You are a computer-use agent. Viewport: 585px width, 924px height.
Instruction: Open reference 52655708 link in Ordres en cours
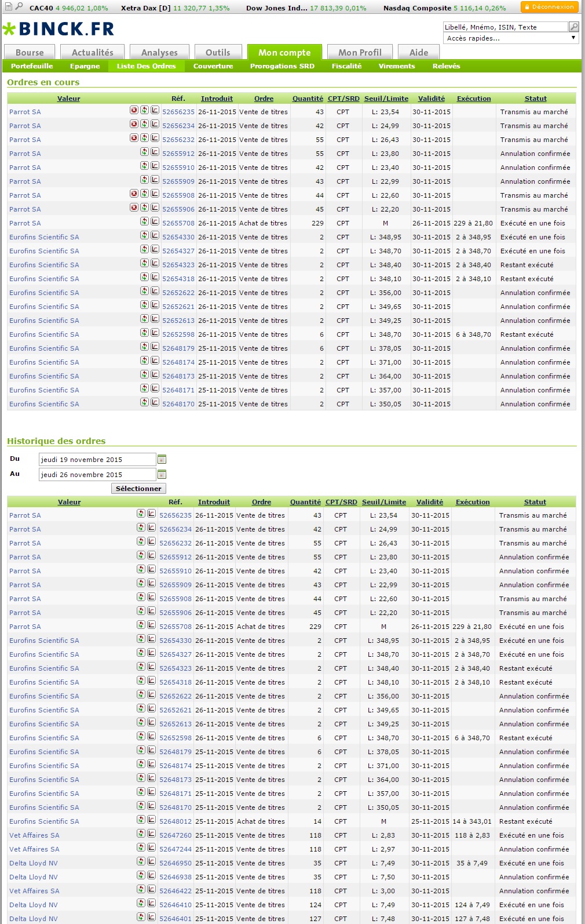click(178, 223)
